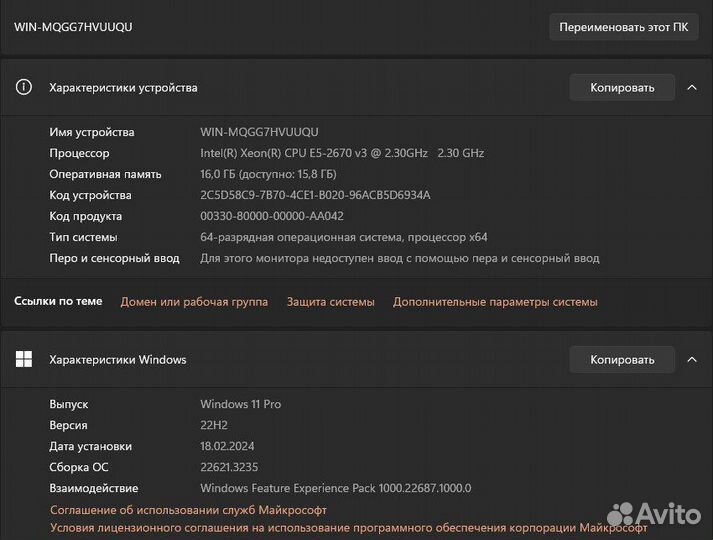The height and width of the screenshot is (540, 713).
Task: Open Дополнительные параметры системы link
Action: 495,302
